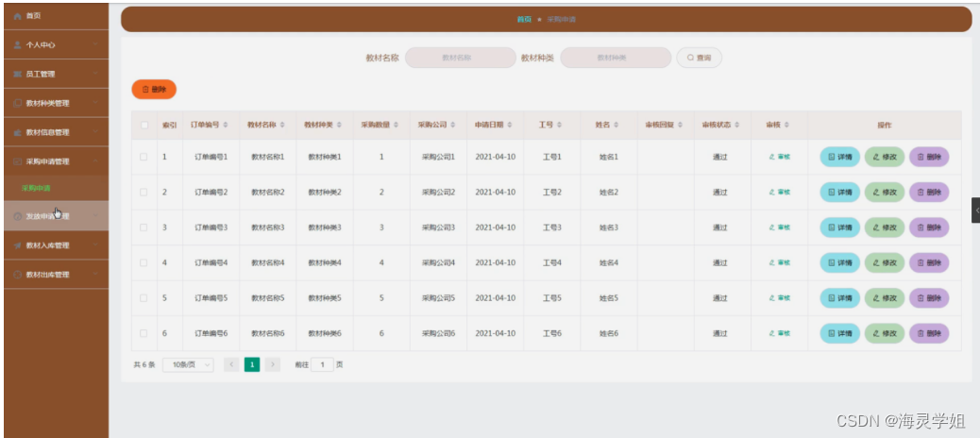Expand the 个人中心 chevron
The width and height of the screenshot is (980, 438).
click(95, 44)
